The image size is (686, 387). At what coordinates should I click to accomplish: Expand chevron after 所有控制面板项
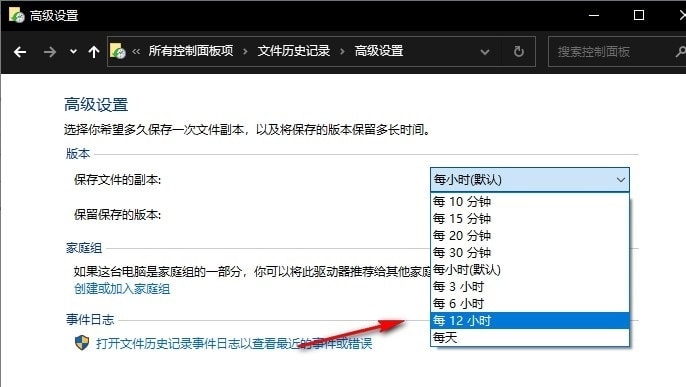click(245, 52)
